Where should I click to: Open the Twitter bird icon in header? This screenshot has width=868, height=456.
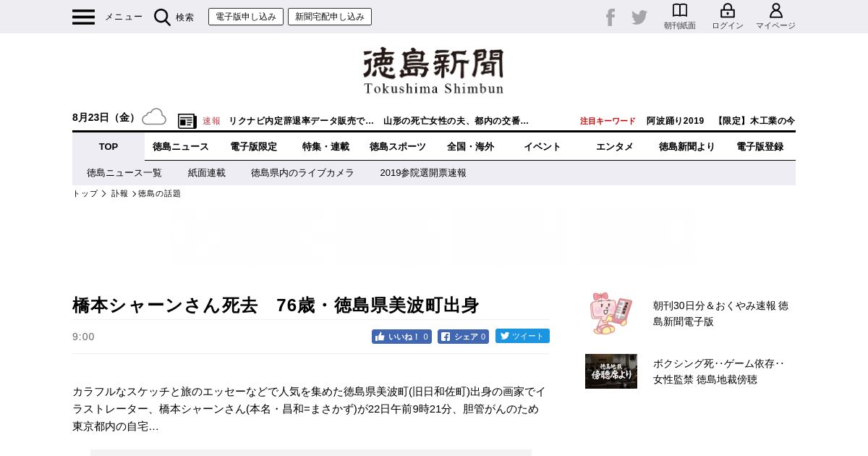coord(639,17)
